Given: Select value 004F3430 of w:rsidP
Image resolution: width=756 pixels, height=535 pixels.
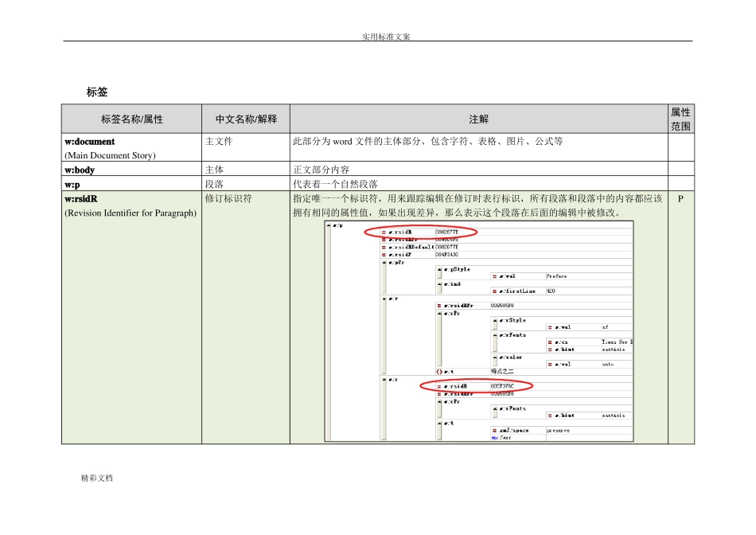Looking at the screenshot, I should 447,254.
